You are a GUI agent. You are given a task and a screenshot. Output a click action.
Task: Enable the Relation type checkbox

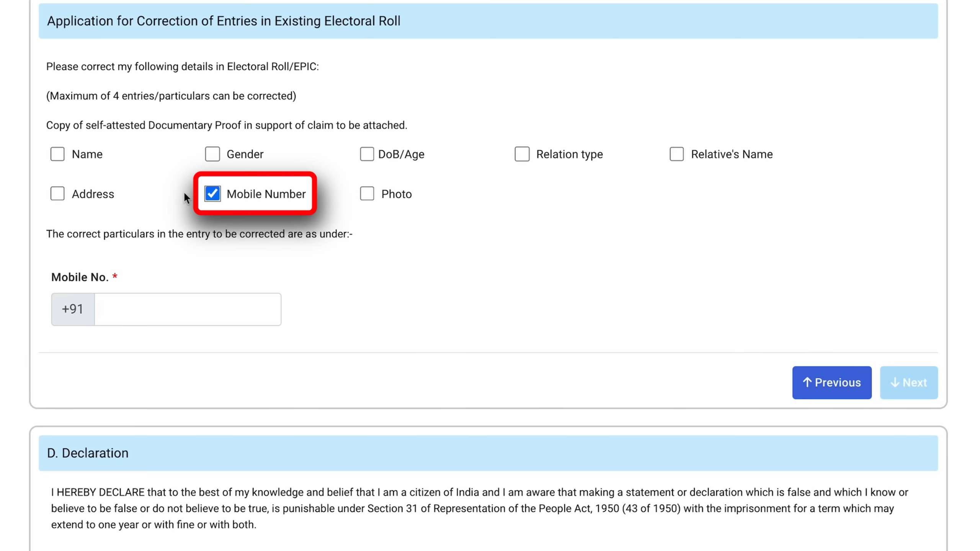pos(522,154)
